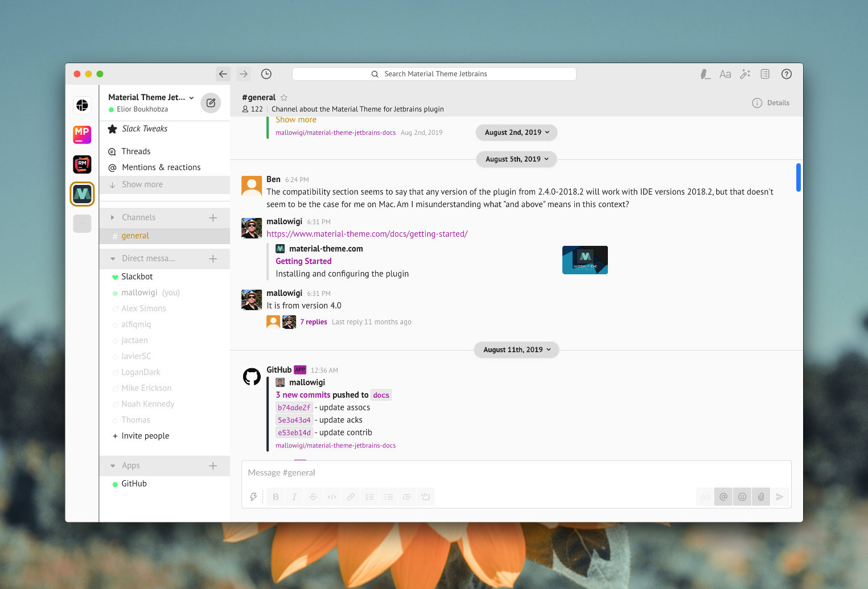Open the shortcuts lightning bolt icon
This screenshot has width=868, height=589.
pyautogui.click(x=253, y=497)
